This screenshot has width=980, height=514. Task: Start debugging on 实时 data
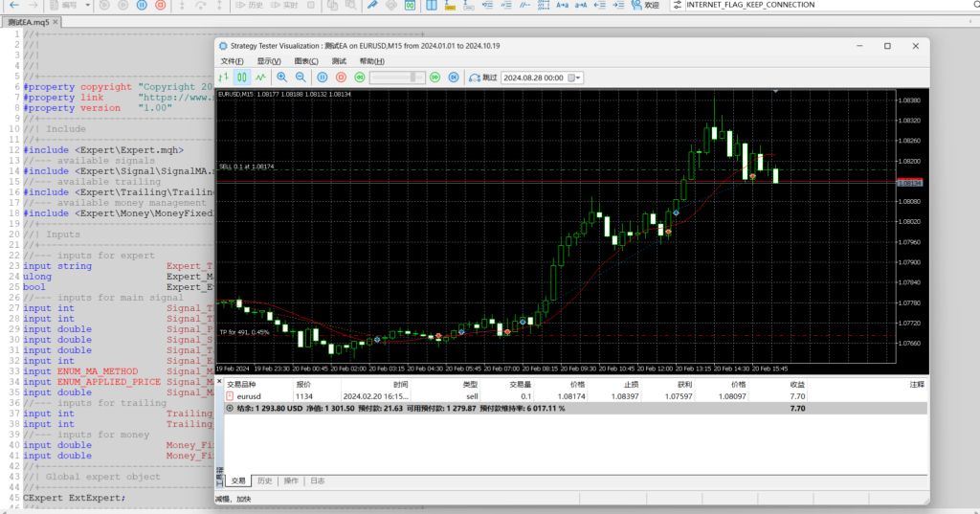pyautogui.click(x=284, y=5)
